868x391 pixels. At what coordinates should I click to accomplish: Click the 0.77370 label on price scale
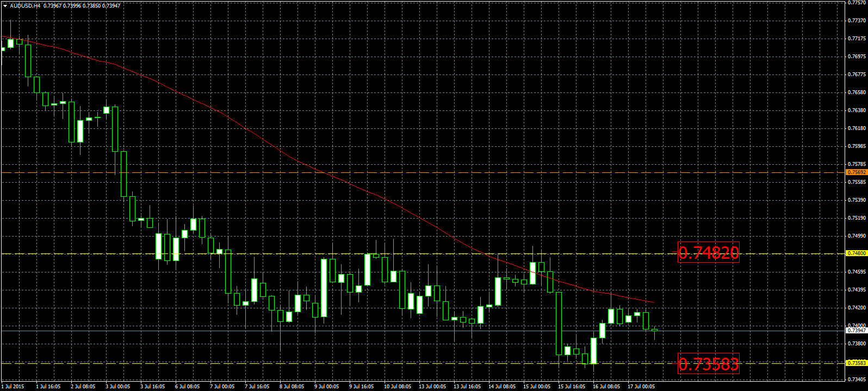pyautogui.click(x=857, y=21)
